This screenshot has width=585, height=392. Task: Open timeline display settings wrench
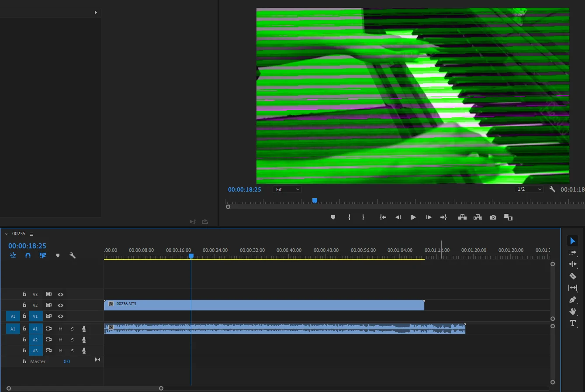click(x=73, y=255)
